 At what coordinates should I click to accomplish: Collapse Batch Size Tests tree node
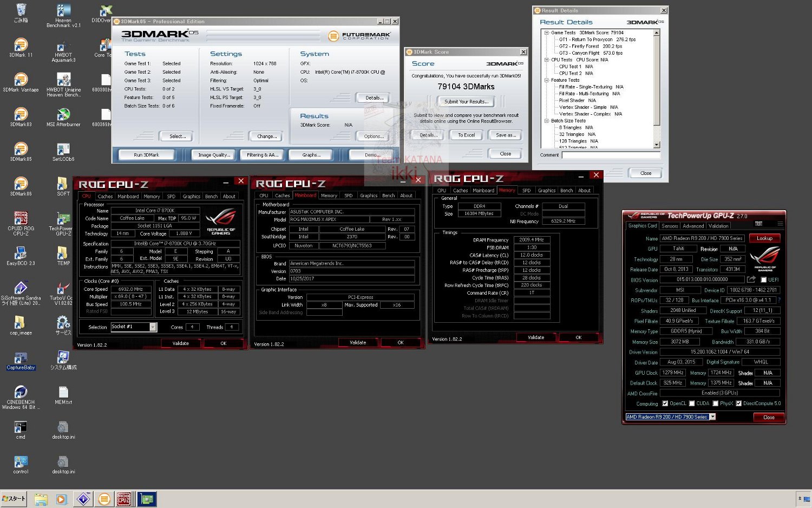(x=546, y=121)
